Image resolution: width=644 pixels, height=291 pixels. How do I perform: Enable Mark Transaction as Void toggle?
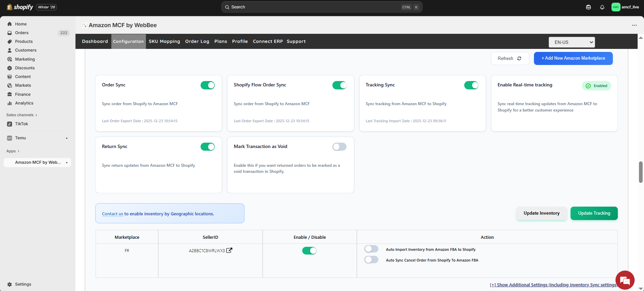click(339, 147)
